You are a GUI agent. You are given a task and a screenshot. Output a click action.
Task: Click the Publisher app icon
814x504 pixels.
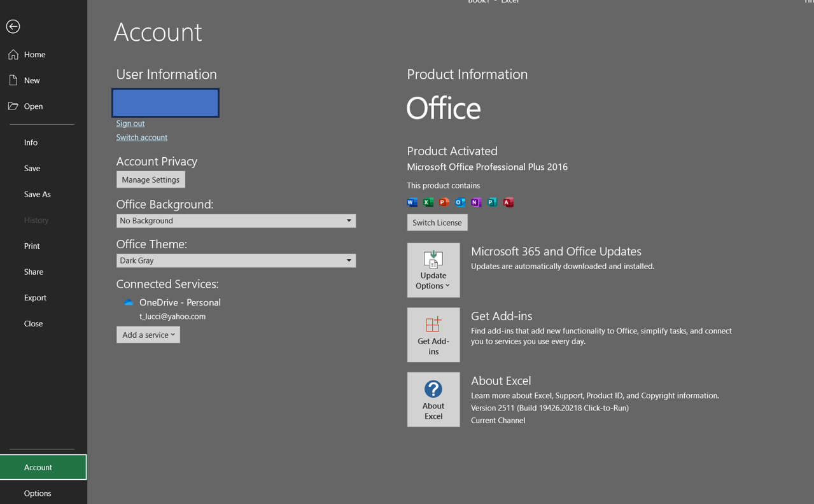pos(492,202)
